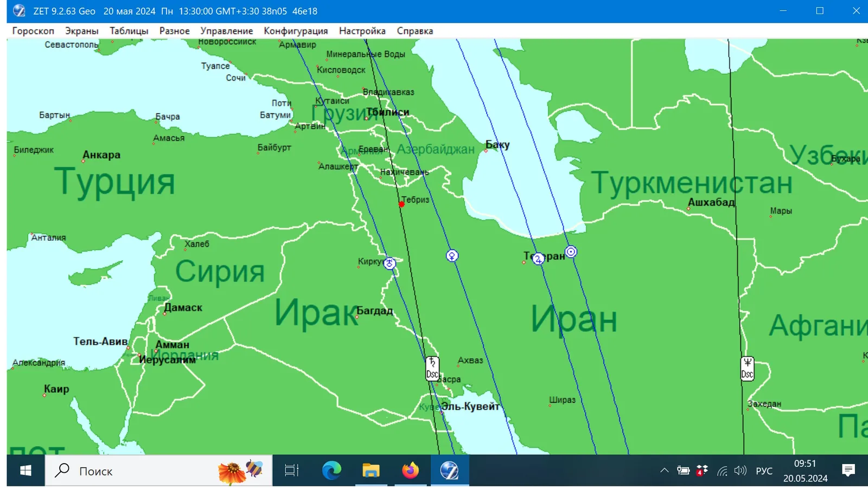Click the Sun symbol marker on map
This screenshot has width=868, height=488.
coord(571,252)
